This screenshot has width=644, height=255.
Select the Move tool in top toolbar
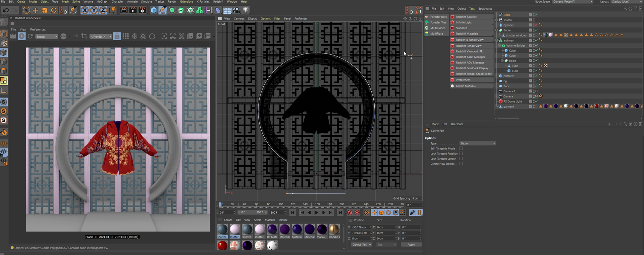pos(36,10)
